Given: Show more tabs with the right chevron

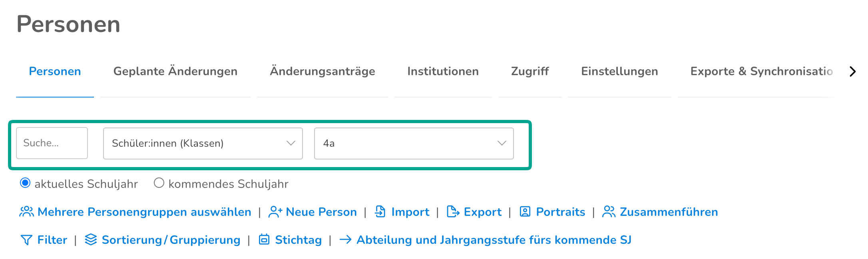Looking at the screenshot, I should 852,72.
